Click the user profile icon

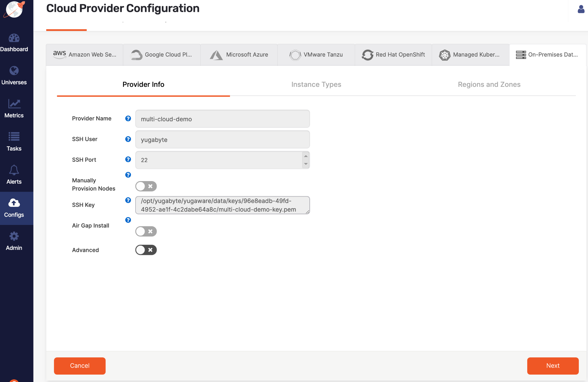581,9
